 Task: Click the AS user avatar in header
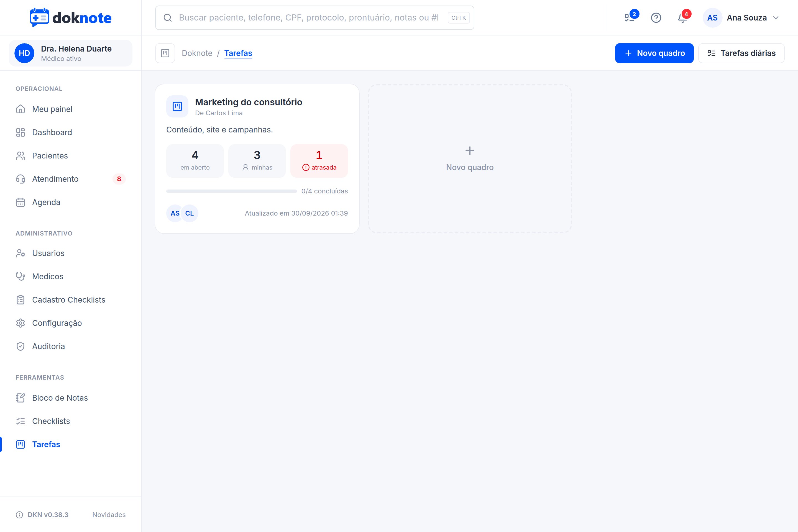click(712, 18)
